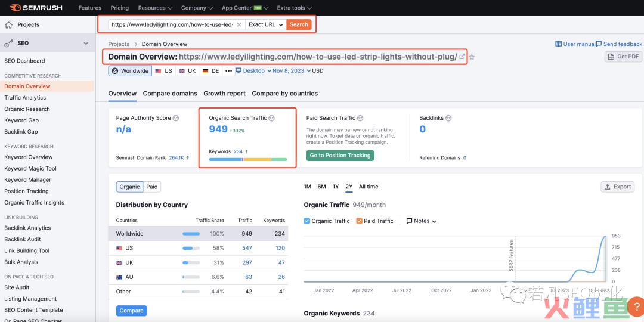Click the Organic Search Traffic globe icon

[271, 118]
